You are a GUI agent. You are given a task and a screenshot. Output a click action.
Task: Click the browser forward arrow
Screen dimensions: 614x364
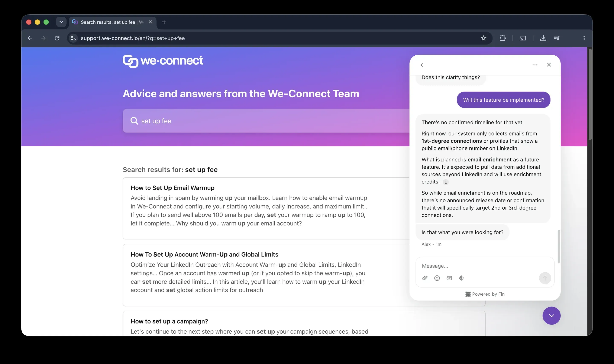point(43,38)
